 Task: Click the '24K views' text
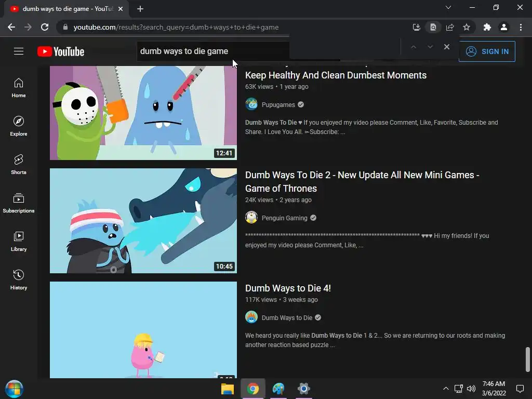click(259, 200)
